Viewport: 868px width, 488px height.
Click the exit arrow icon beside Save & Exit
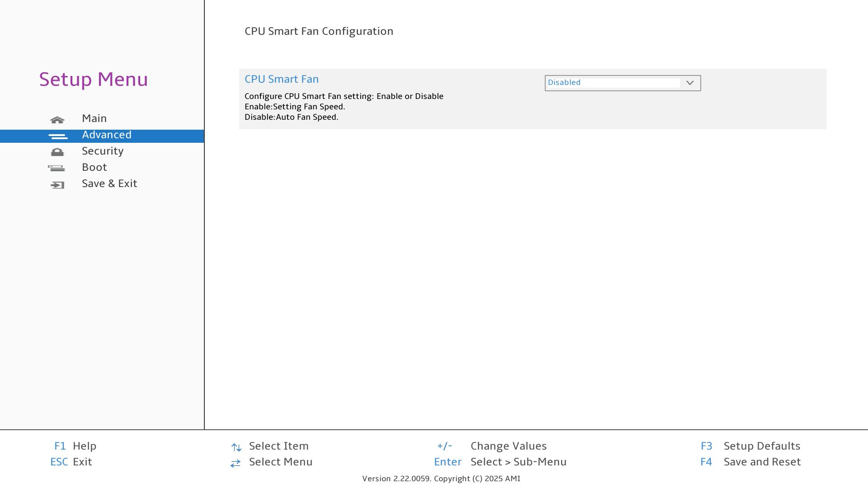57,185
